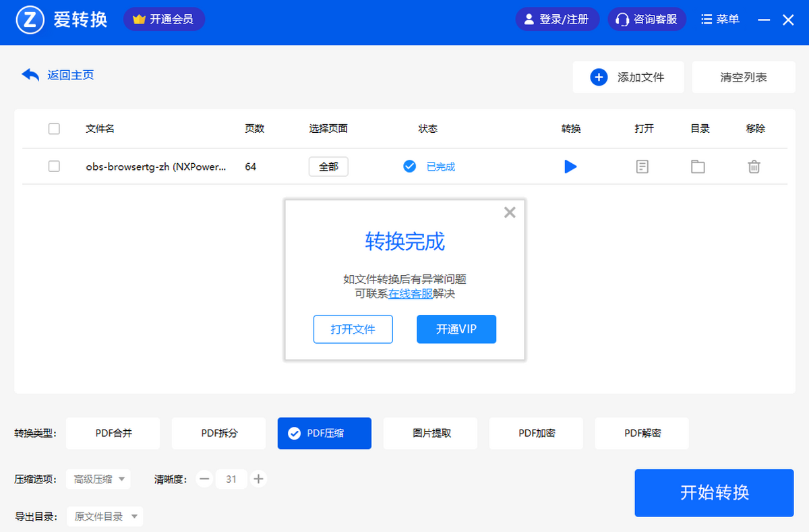Click the back arrow to return home

pyautogui.click(x=31, y=75)
